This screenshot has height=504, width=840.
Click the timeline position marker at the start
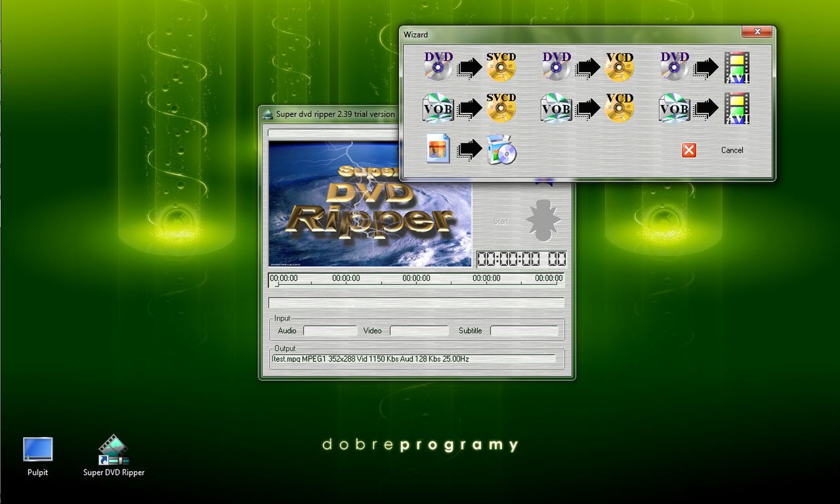click(x=276, y=285)
